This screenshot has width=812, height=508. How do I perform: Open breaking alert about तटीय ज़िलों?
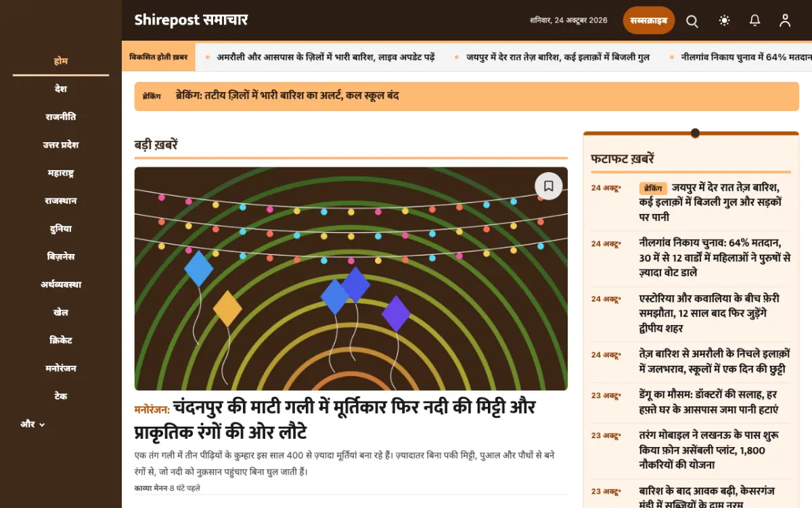tap(287, 96)
